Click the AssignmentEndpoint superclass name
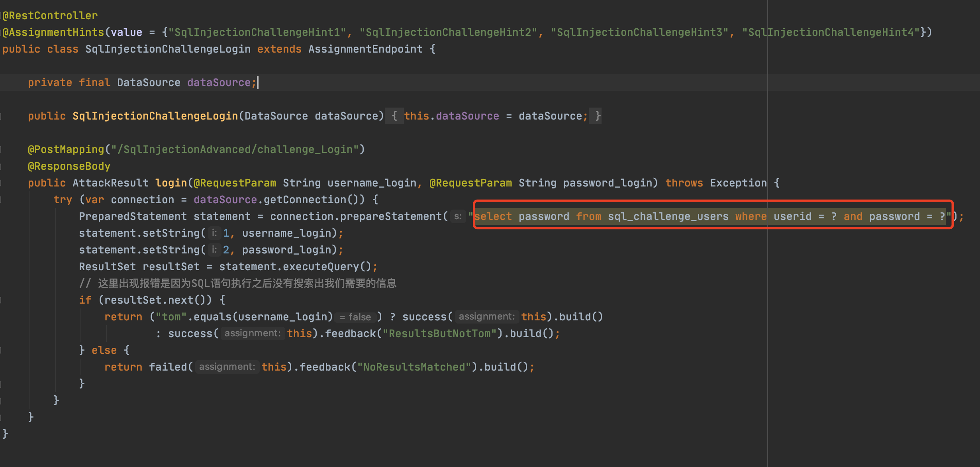Screen dimensions: 980x467 click(365, 49)
